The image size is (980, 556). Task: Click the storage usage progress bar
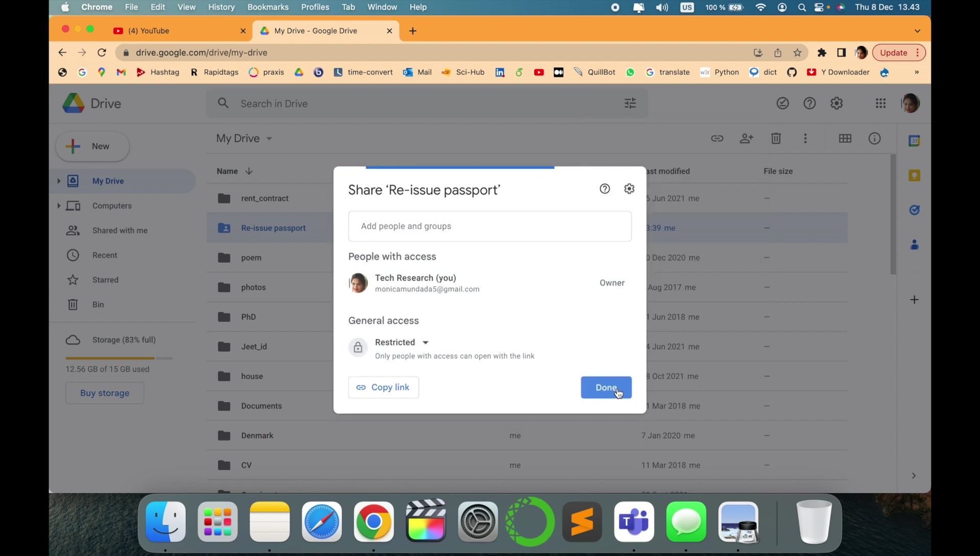[x=118, y=358]
